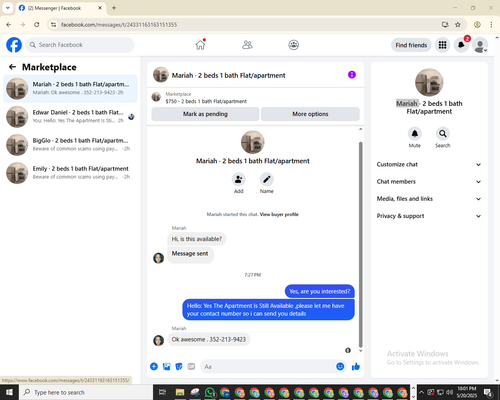Open the account profile avatar menu
Viewport: 500px width, 400px height.
pyautogui.click(x=480, y=45)
